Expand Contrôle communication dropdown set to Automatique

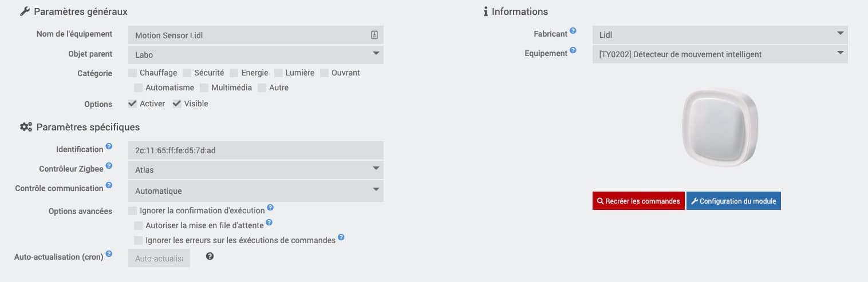pos(256,191)
